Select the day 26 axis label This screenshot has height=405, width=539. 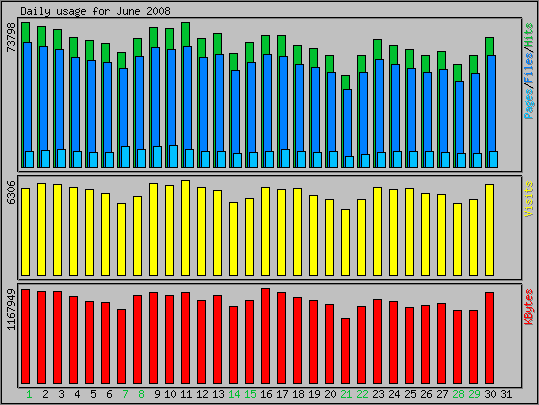(426, 394)
